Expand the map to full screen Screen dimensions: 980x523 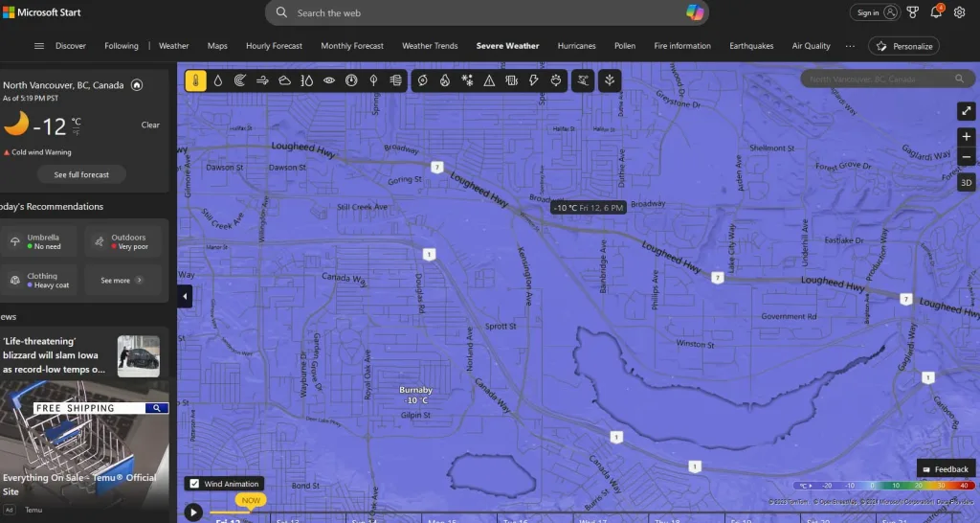point(966,111)
